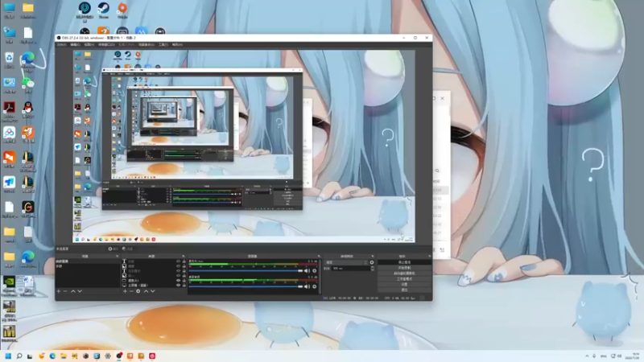
Task: Click the transition duration stepper arrows
Action: coord(372,269)
